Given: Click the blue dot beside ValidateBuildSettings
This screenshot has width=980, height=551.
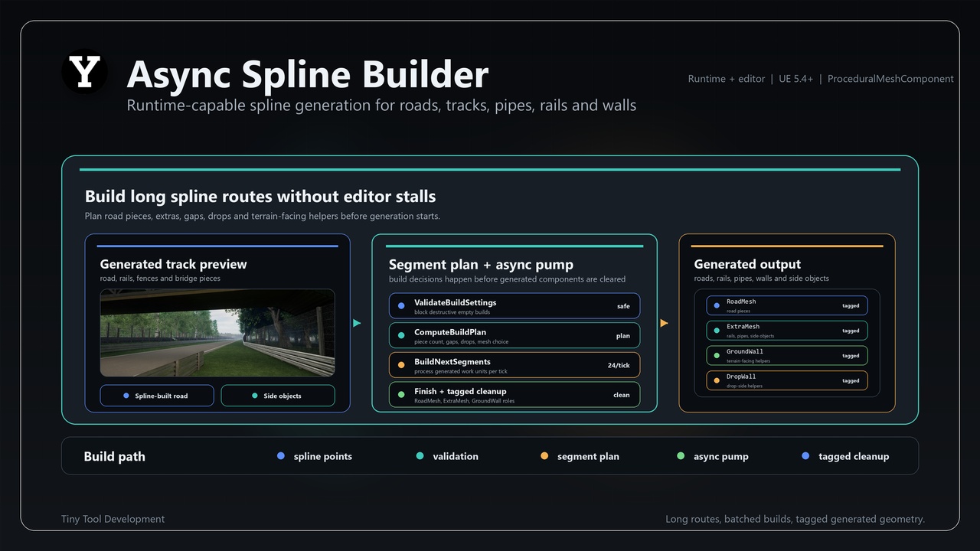Looking at the screenshot, I should (x=401, y=306).
